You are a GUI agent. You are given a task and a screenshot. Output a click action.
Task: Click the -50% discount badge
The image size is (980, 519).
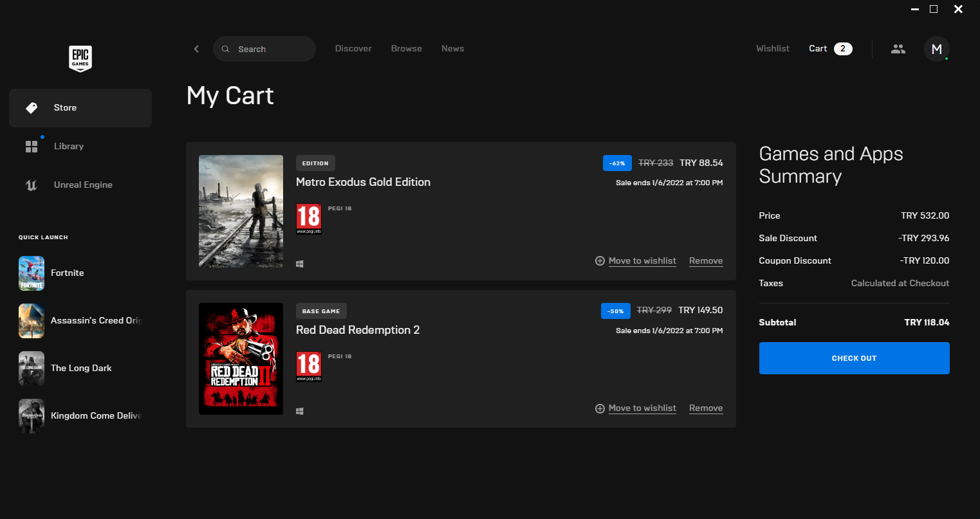tap(616, 311)
